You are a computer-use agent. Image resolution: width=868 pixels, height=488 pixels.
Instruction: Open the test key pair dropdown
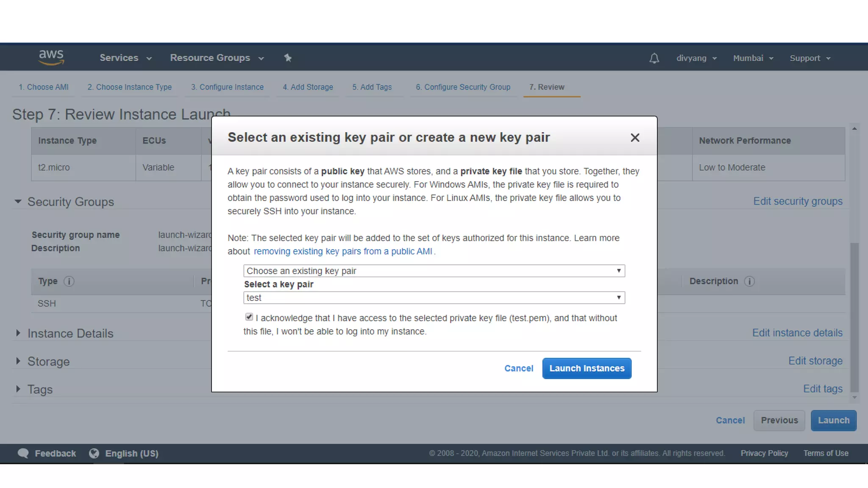pos(434,298)
